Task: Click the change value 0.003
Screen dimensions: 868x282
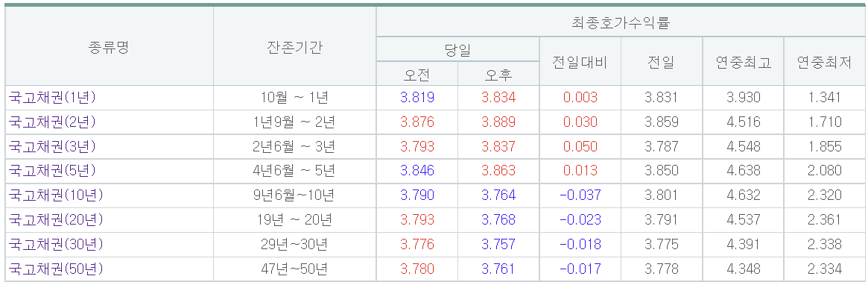Action: [x=580, y=98]
